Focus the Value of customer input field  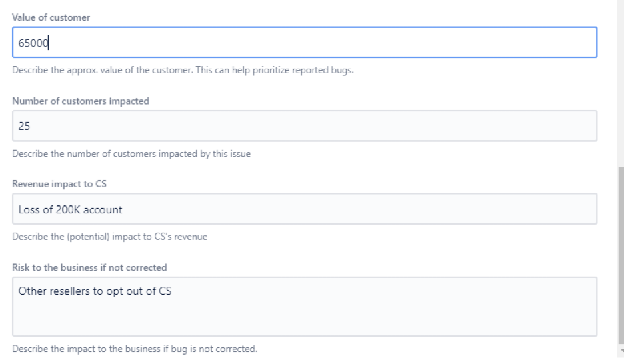[305, 43]
